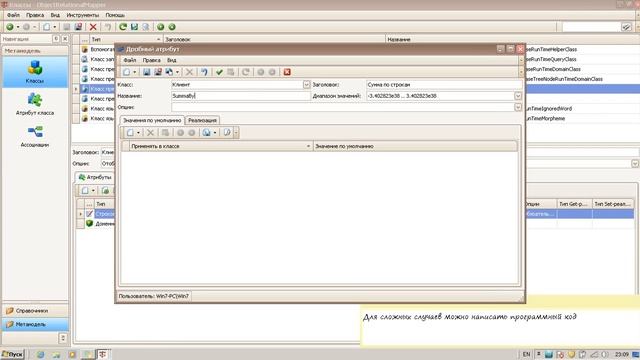Open the Ассоциации navigation item
Viewport: 640px width, 360px height.
coord(35,136)
